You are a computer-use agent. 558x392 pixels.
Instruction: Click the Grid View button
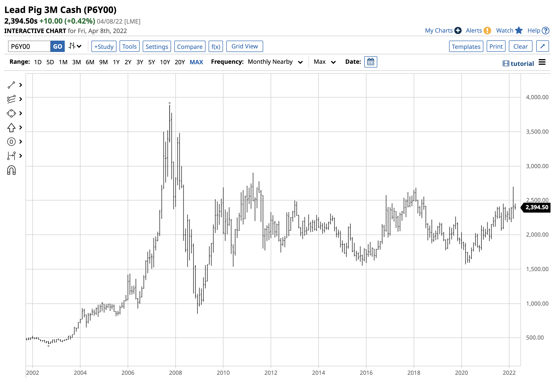[x=245, y=46]
